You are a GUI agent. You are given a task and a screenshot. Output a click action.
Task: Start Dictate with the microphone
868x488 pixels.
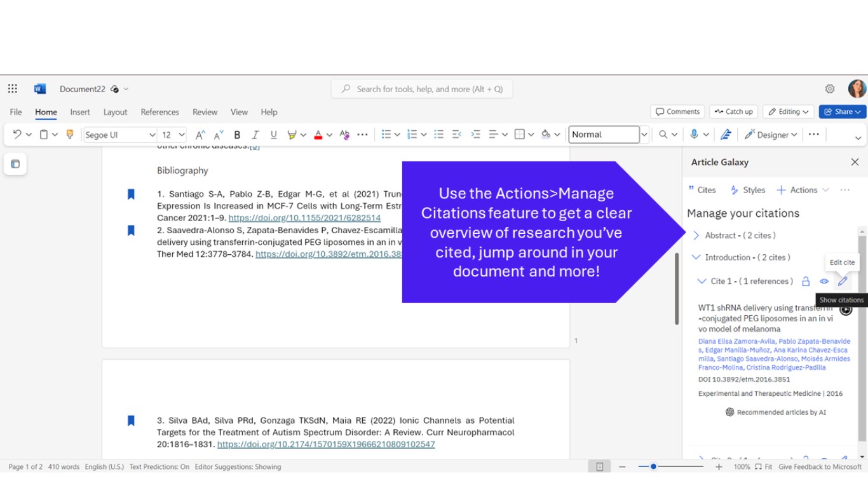[x=695, y=135]
